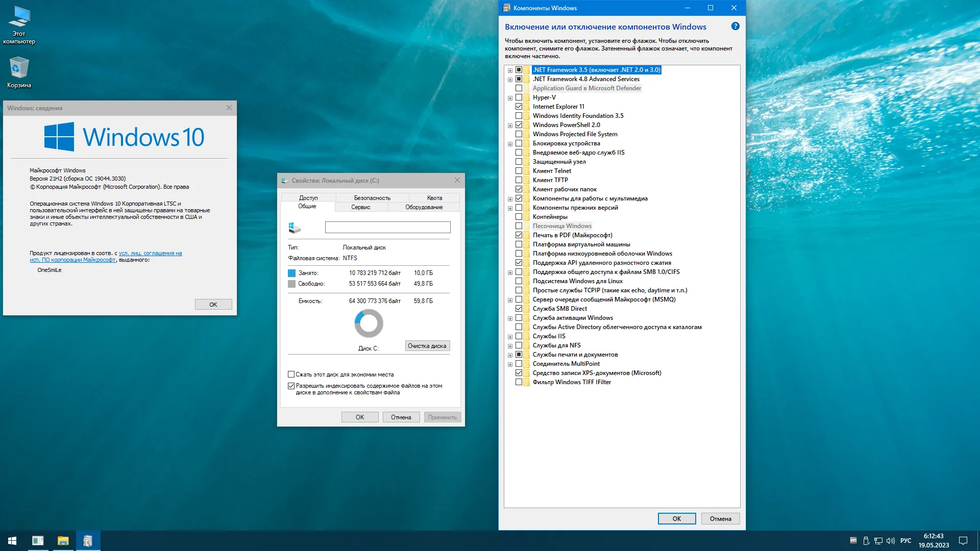Screen dimensions: 980x551
Task: Open the 'Оборудование' tab
Action: (x=424, y=207)
